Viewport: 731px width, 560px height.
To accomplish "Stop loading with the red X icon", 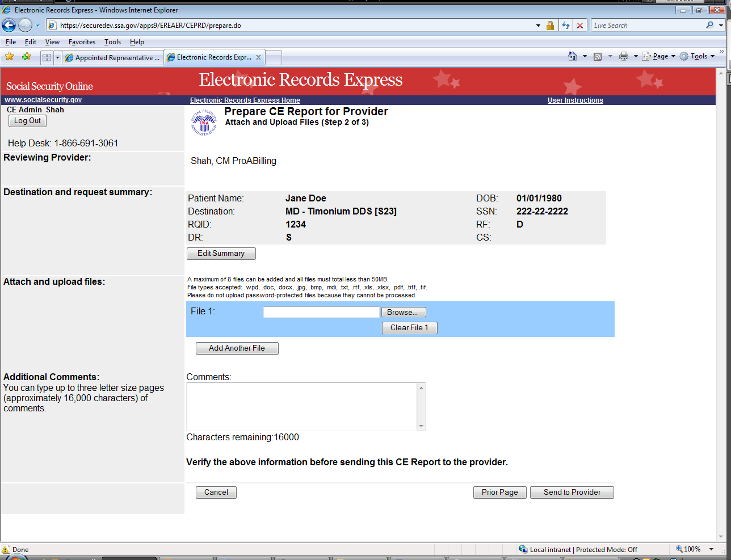I will (x=579, y=26).
